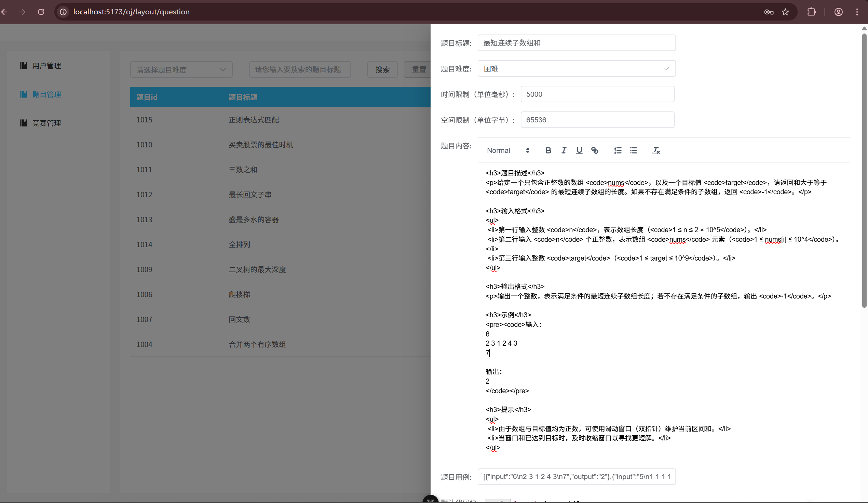Click the 搜索 search button
This screenshot has height=503, width=868.
tap(382, 69)
